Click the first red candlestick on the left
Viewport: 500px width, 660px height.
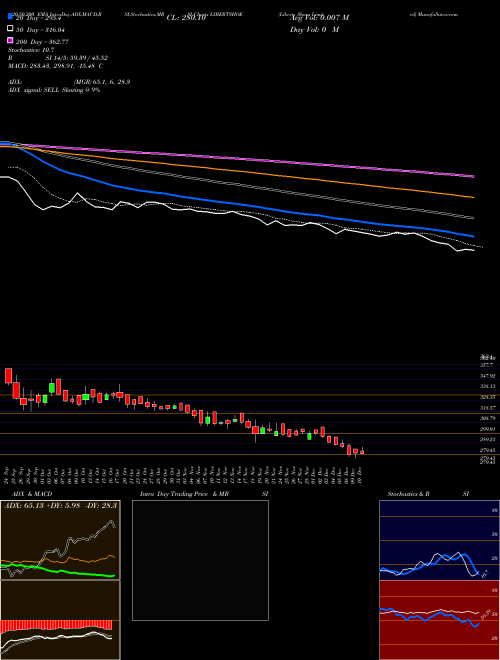click(8, 375)
